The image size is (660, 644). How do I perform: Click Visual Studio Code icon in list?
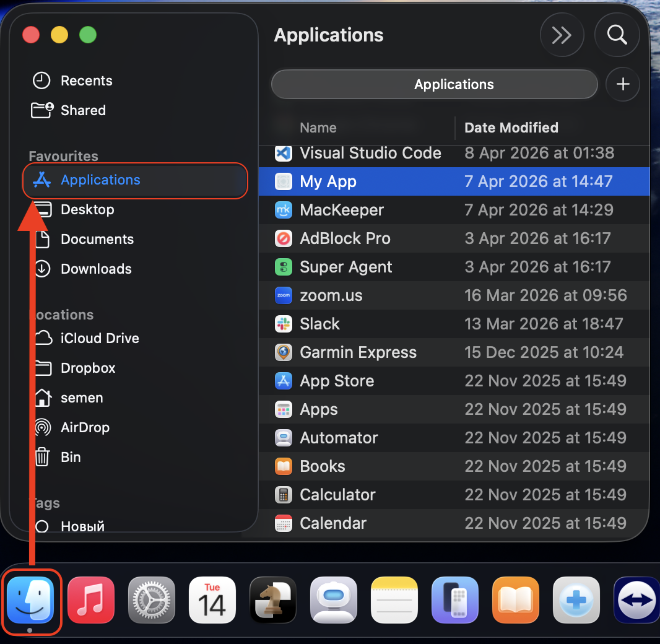click(x=284, y=153)
